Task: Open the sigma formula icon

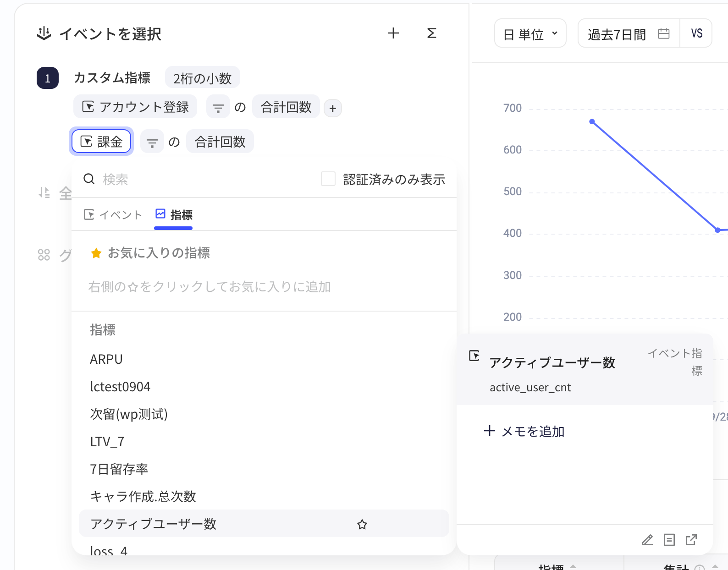Action: coord(431,33)
